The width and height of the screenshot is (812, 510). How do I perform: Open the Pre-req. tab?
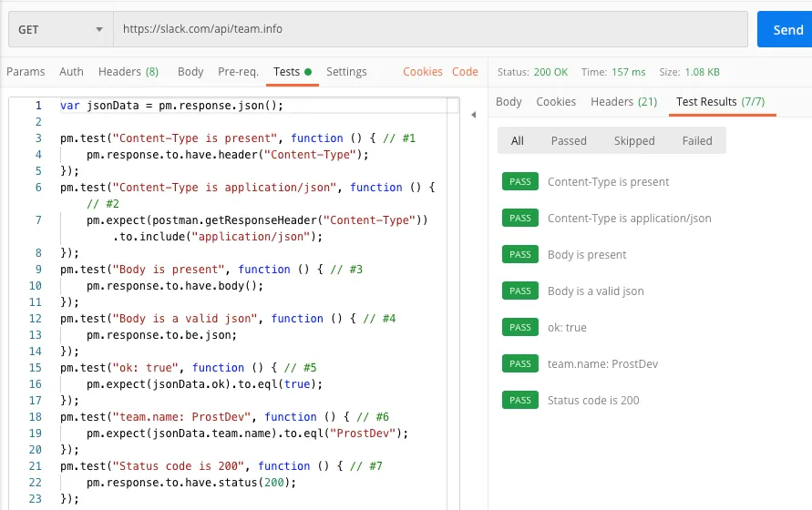point(238,71)
